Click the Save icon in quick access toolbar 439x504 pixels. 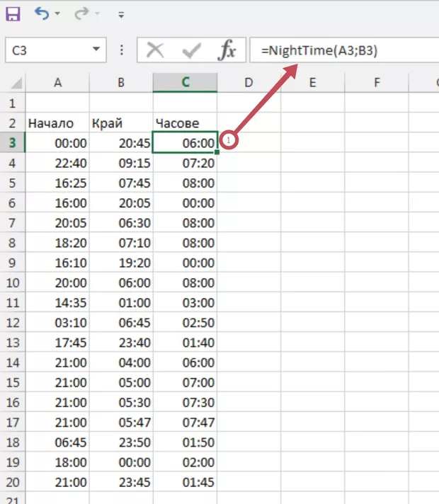click(x=13, y=13)
